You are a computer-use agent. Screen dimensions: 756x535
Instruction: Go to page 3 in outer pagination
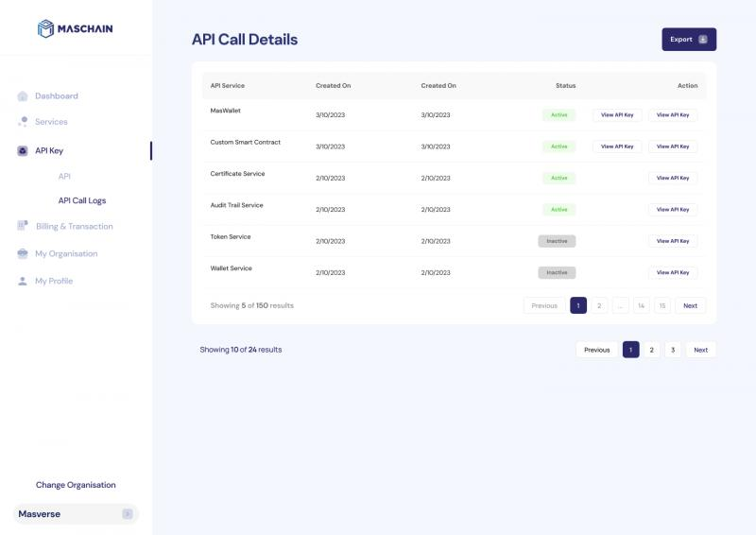[x=673, y=350]
